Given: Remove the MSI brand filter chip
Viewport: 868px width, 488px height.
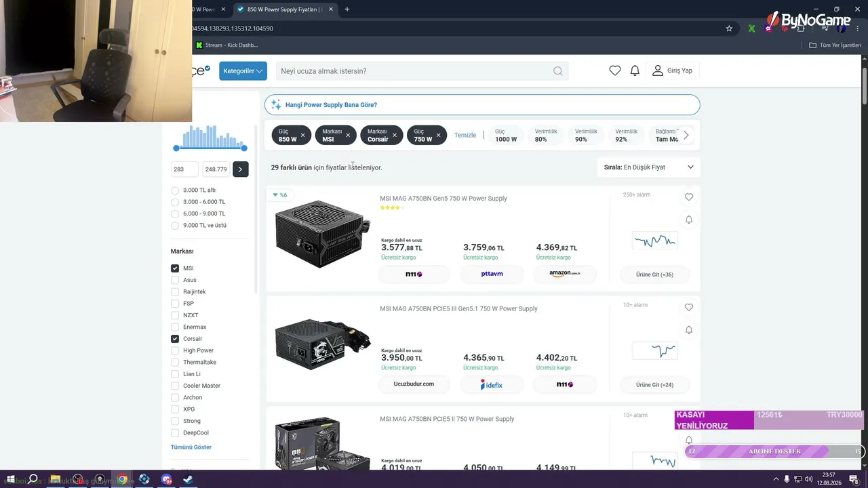Looking at the screenshot, I should click(x=348, y=136).
